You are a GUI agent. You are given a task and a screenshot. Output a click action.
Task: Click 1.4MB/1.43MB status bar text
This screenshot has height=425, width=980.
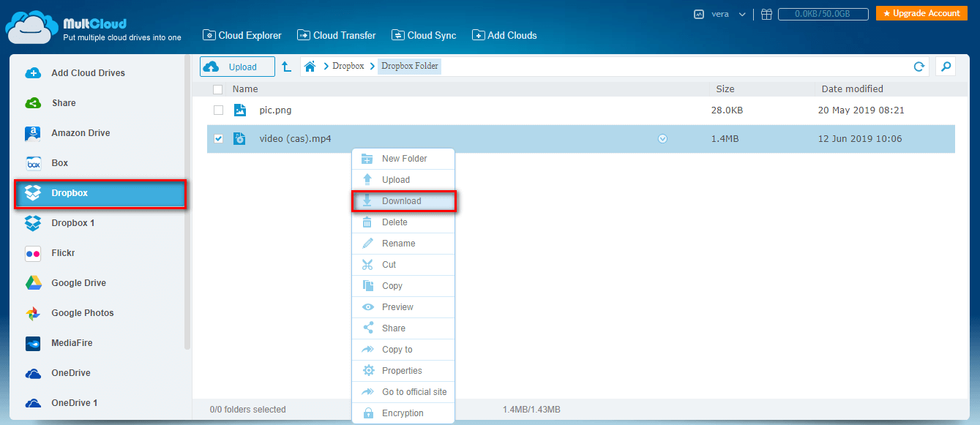[531, 410]
